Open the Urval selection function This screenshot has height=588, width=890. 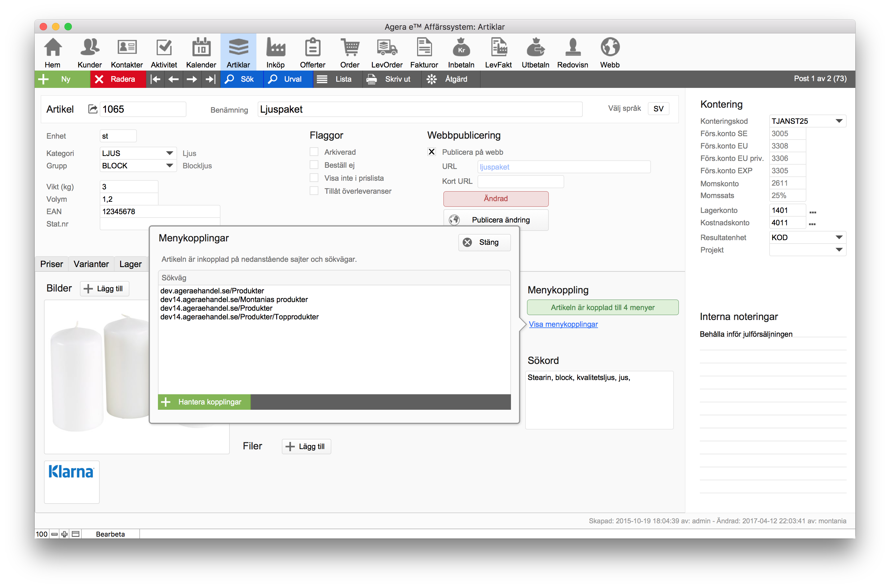coord(288,79)
